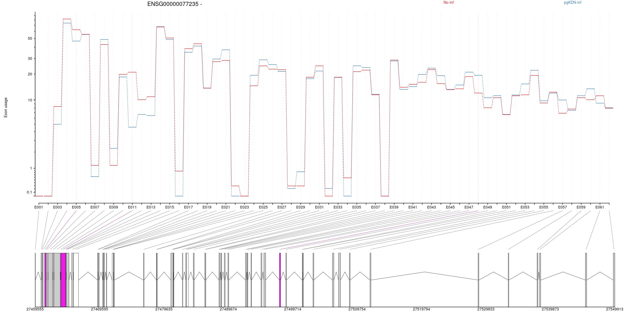The width and height of the screenshot is (644, 322).
Task: Click genomic coordinate 27549913 label
Action: [x=614, y=309]
